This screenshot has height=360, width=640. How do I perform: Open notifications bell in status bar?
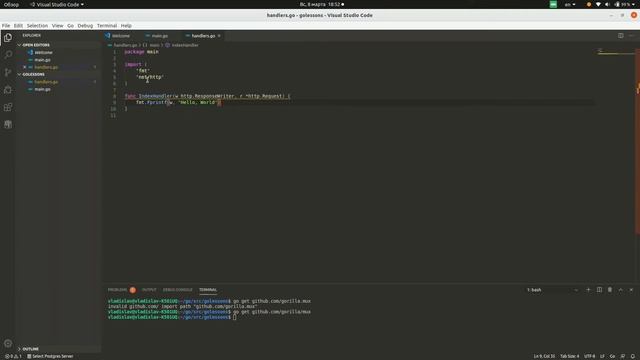[x=633, y=356]
